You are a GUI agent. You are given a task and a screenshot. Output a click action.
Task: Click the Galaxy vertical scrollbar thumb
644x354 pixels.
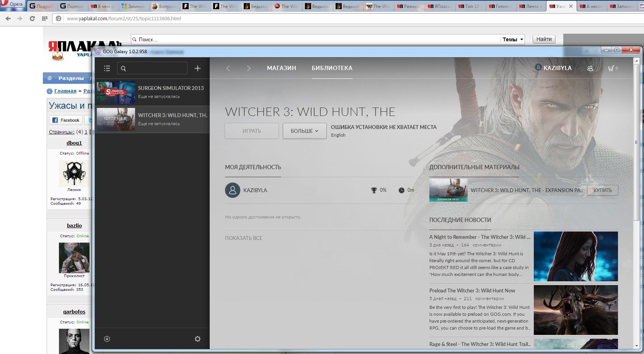[636, 142]
